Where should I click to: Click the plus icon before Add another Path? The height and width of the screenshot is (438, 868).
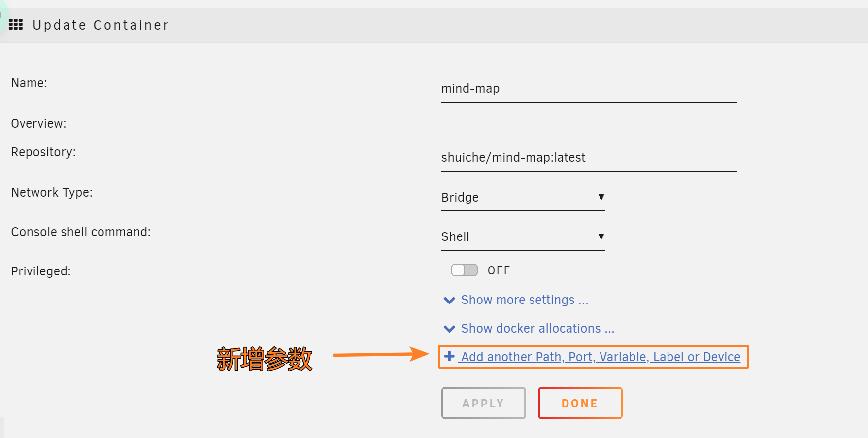tap(449, 356)
